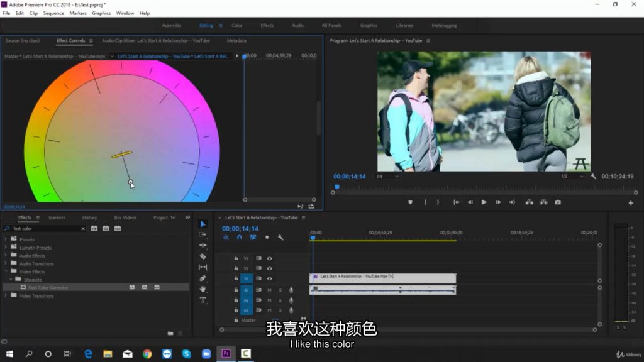This screenshot has width=644, height=362.
Task: Select the Hand tool
Action: tap(203, 289)
